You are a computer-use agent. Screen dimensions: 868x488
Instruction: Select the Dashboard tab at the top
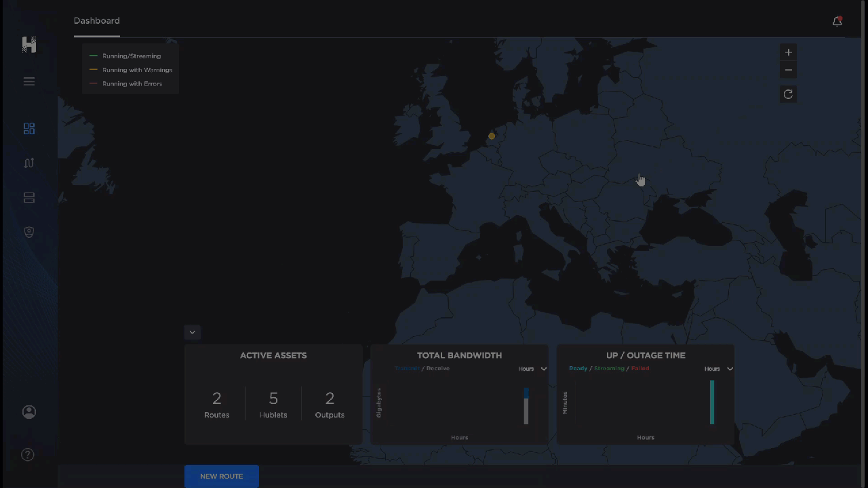point(96,20)
